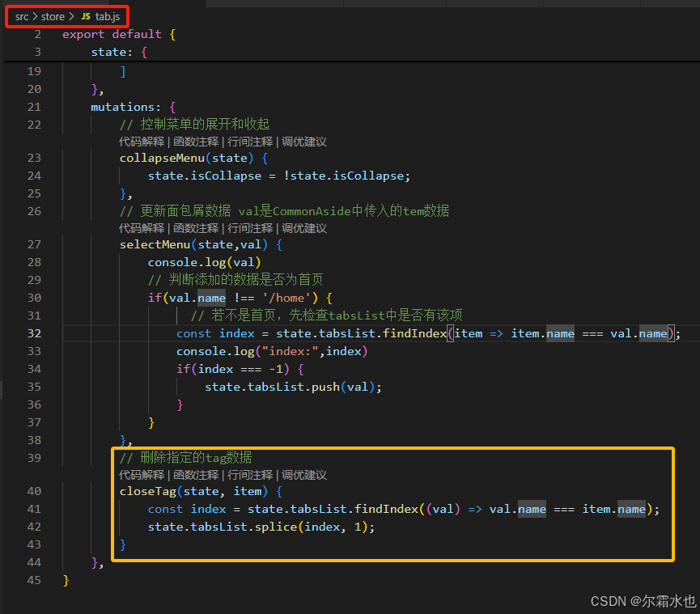
Task: Select line number 27 in gutter
Action: [34, 244]
